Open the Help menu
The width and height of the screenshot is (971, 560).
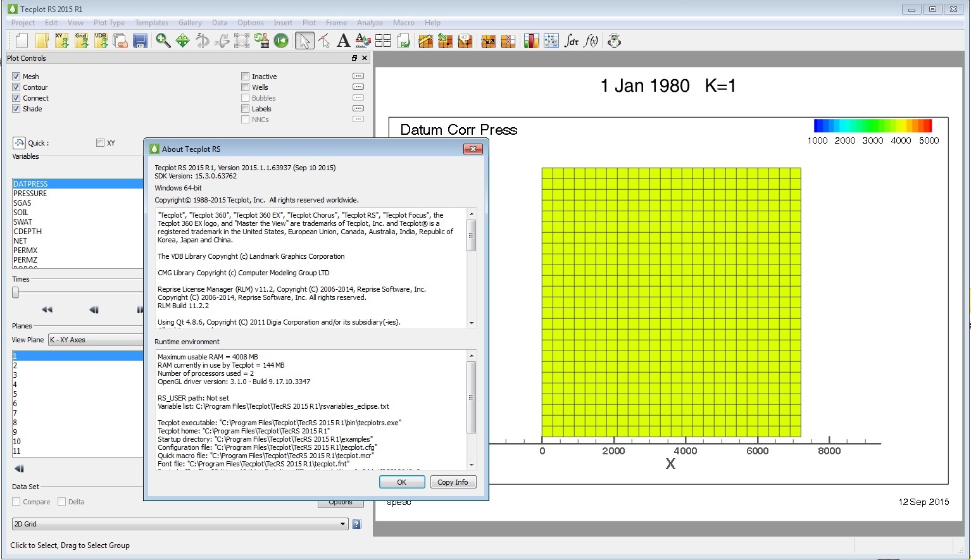pyautogui.click(x=432, y=23)
